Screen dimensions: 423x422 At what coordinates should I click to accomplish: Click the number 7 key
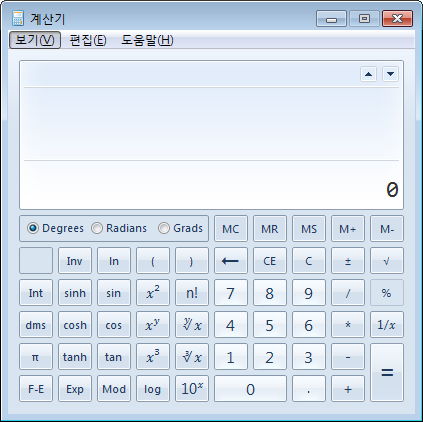coord(231,293)
